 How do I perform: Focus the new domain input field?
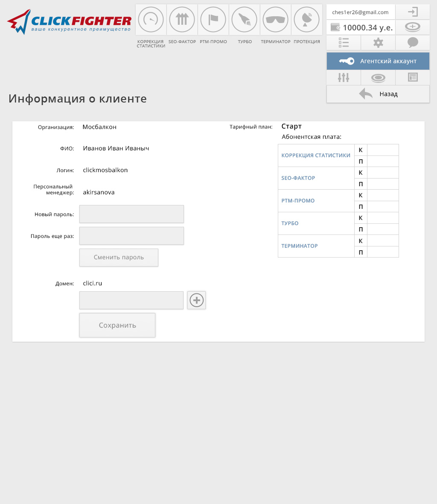[131, 300]
